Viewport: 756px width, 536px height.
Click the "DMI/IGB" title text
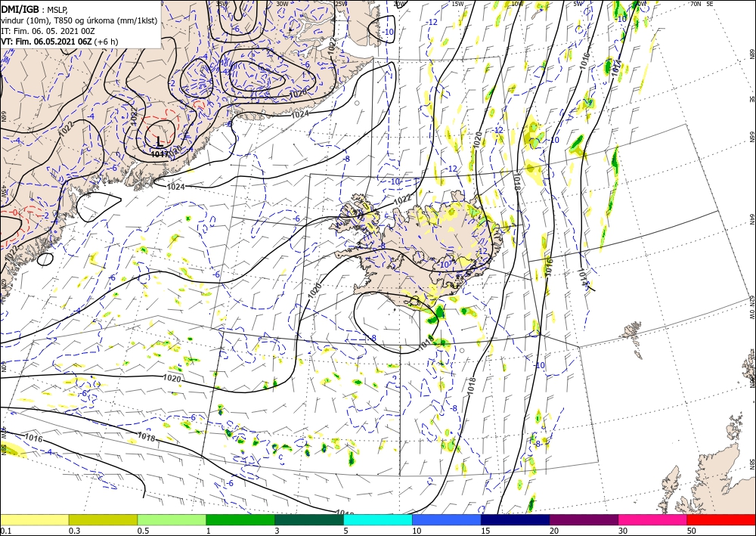coord(20,9)
